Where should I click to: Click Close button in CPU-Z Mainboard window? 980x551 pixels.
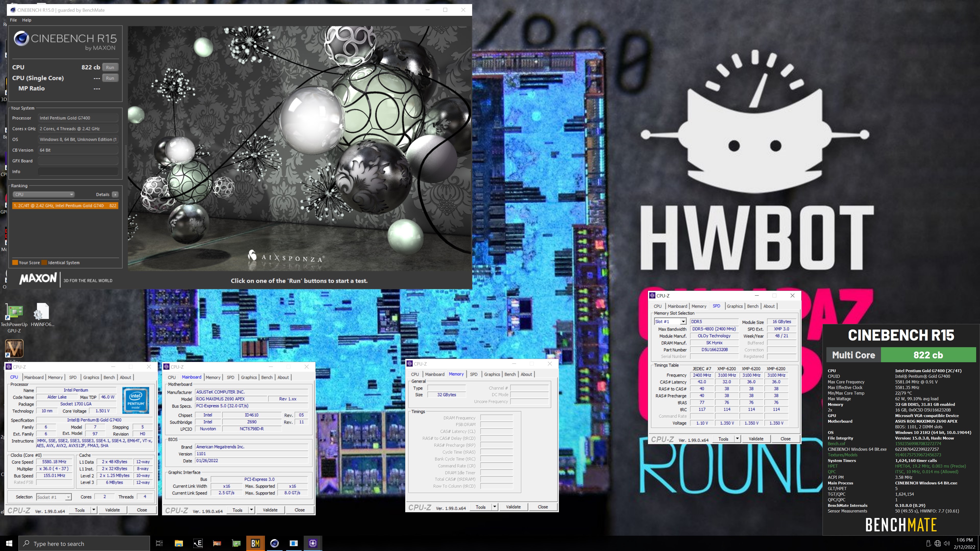[x=300, y=510]
